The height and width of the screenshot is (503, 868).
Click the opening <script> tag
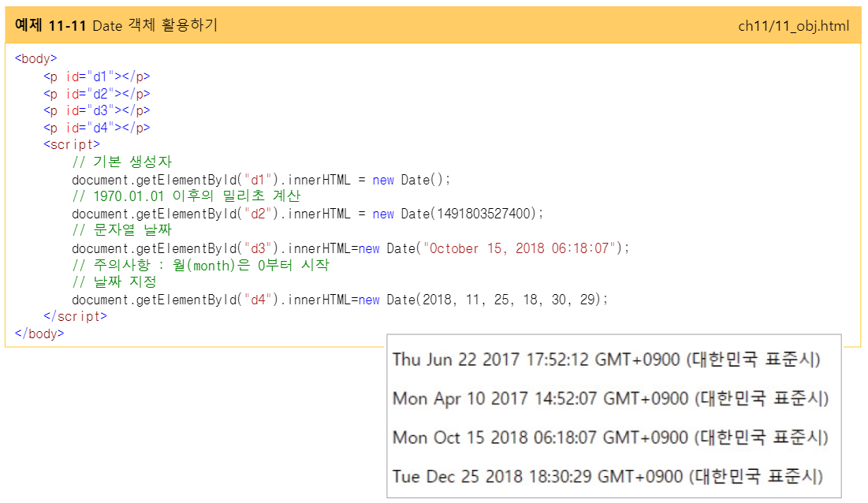[72, 145]
